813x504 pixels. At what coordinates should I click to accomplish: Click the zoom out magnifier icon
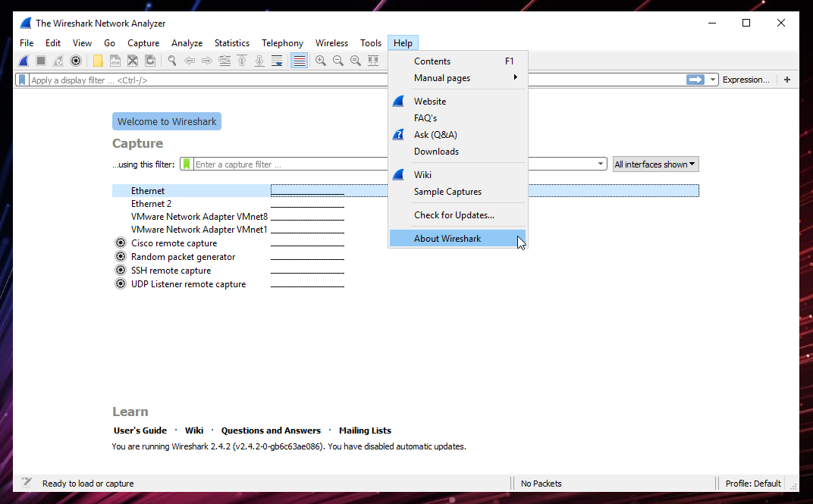[x=338, y=61]
